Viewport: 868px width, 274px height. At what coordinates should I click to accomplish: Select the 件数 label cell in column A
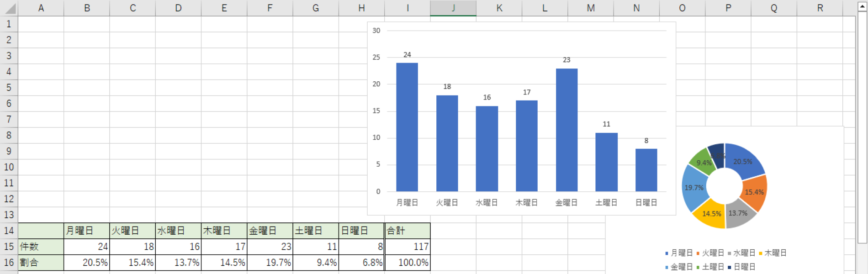coord(41,247)
